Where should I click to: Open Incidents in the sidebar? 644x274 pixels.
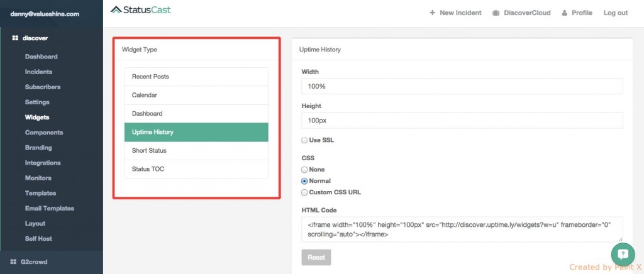point(38,72)
